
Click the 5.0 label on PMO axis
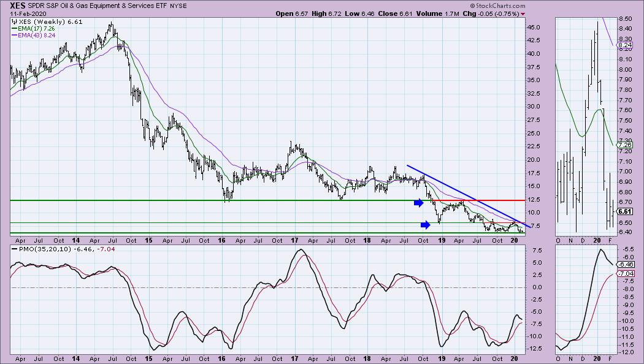(536, 263)
